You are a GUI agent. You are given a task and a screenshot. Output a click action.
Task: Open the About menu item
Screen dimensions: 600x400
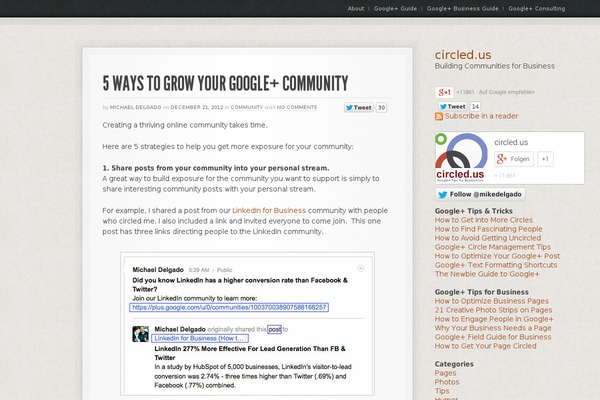(x=355, y=8)
